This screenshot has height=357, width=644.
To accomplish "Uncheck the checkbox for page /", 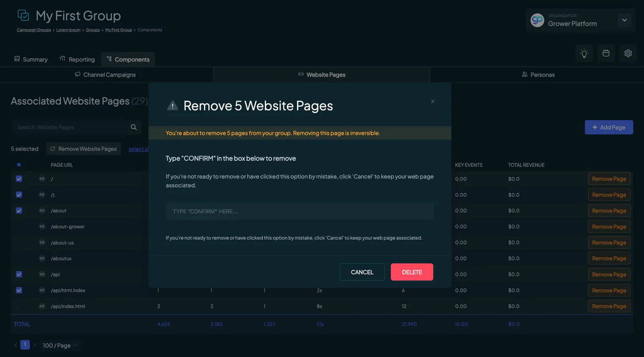I will tap(19, 178).
